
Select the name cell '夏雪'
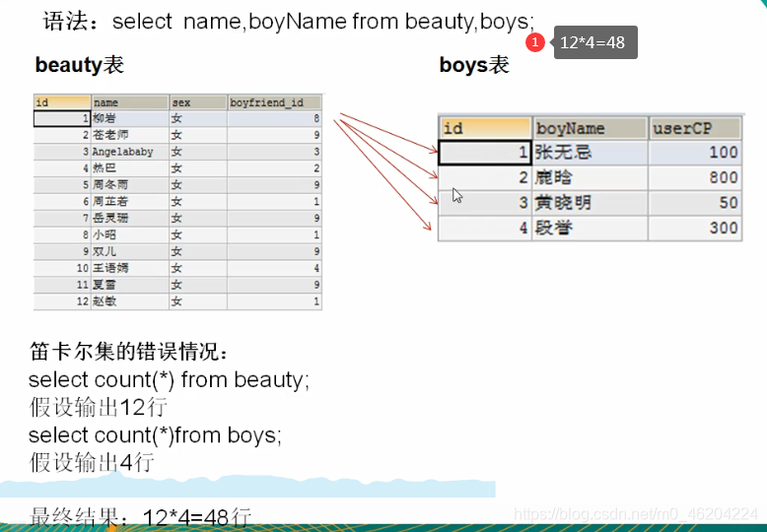pos(129,285)
